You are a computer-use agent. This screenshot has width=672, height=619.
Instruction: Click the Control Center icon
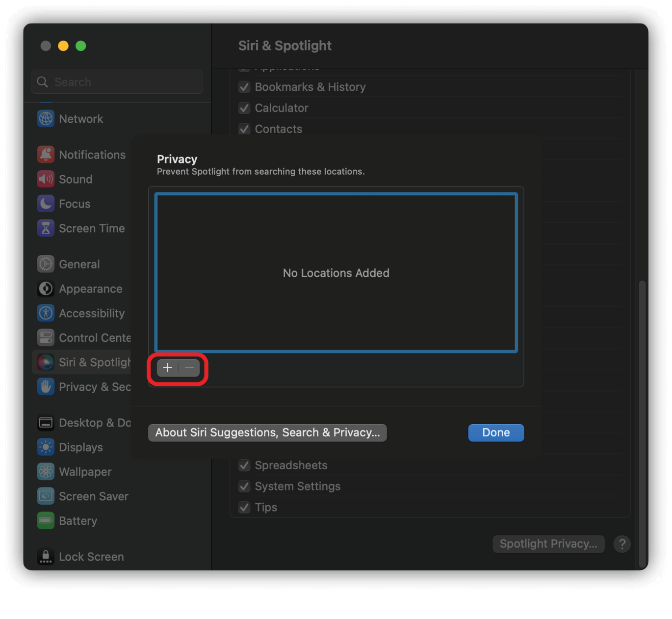[46, 338]
